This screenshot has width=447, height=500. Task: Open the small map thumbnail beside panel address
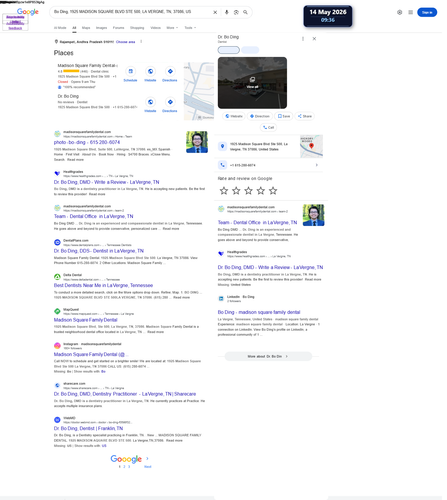coord(311,146)
